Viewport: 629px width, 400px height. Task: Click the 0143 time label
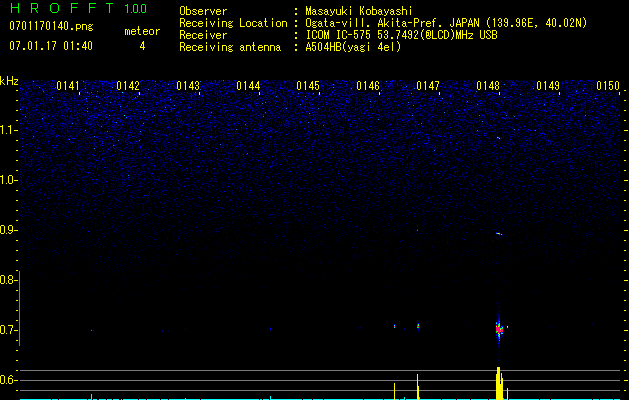[x=188, y=86]
